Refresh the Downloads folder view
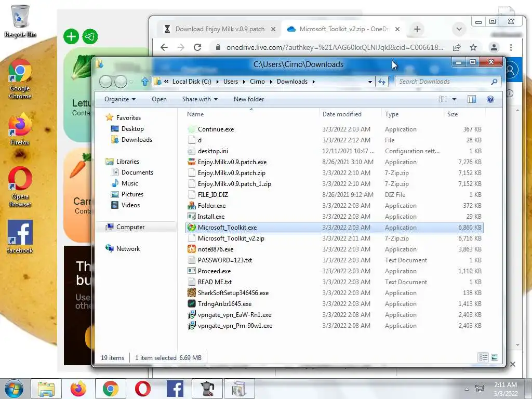 pyautogui.click(x=382, y=82)
